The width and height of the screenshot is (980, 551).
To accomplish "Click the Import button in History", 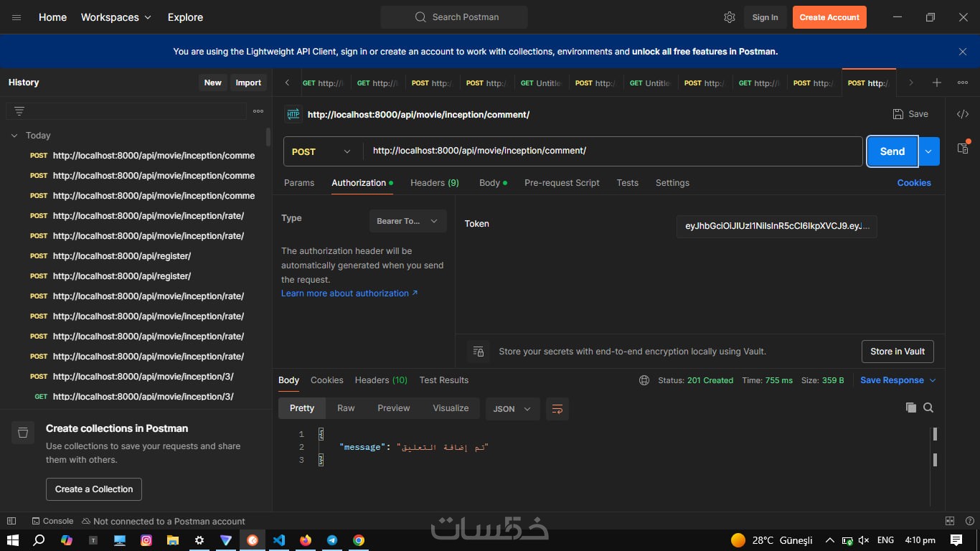I will 248,83.
